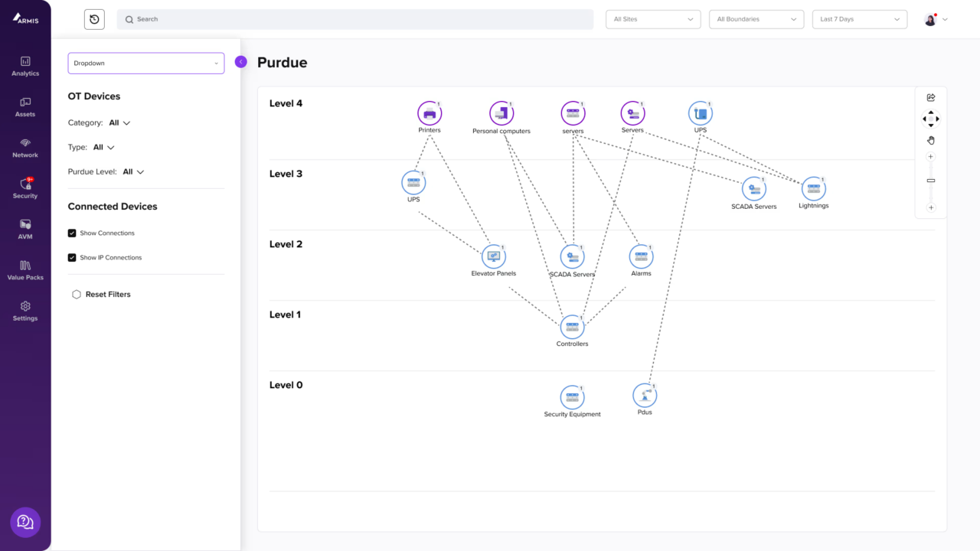Activate the hand pan tool
Viewport: 980px width, 551px height.
pos(931,140)
